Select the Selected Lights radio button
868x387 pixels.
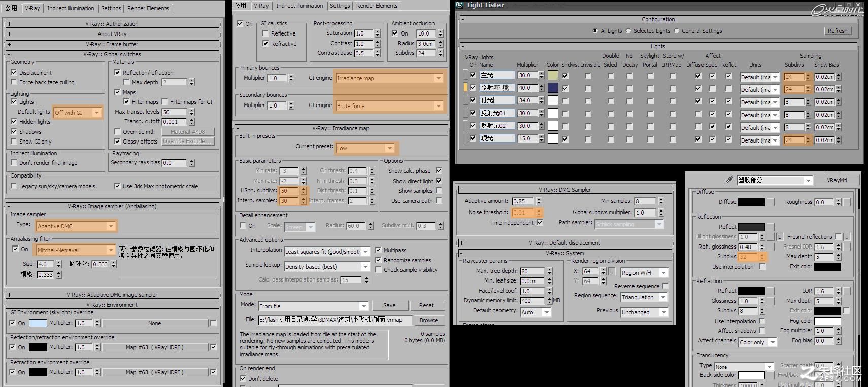[x=628, y=31]
